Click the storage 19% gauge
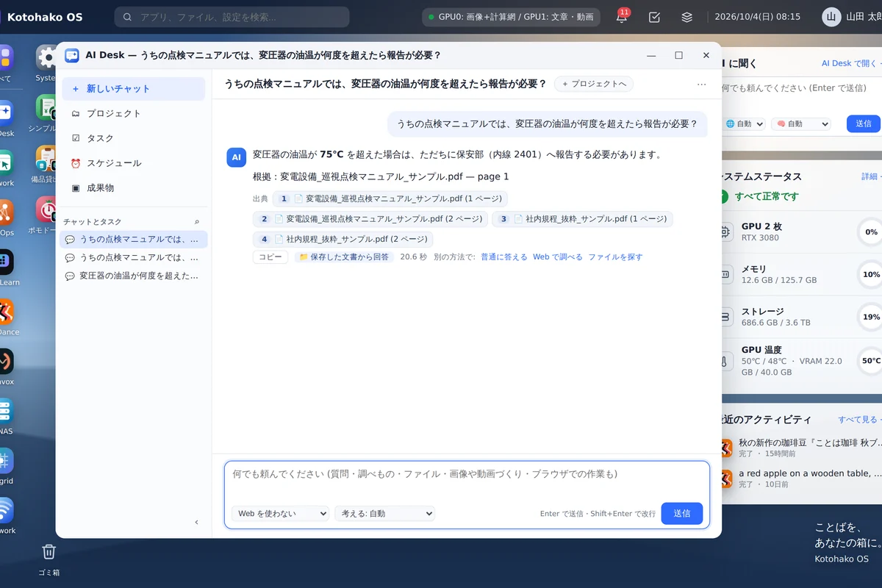This screenshot has width=882, height=588. (871, 318)
